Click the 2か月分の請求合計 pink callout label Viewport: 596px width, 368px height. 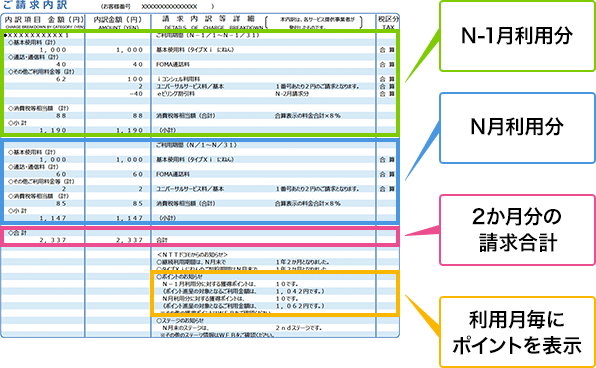[x=517, y=230]
